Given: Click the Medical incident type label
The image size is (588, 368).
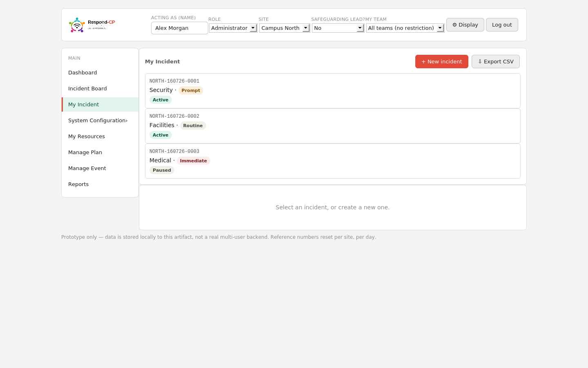Looking at the screenshot, I should [160, 160].
